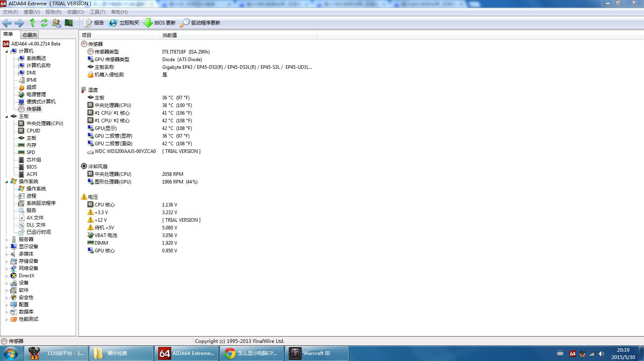Open Warcraft III from the taskbar
644x361 pixels.
(316, 353)
